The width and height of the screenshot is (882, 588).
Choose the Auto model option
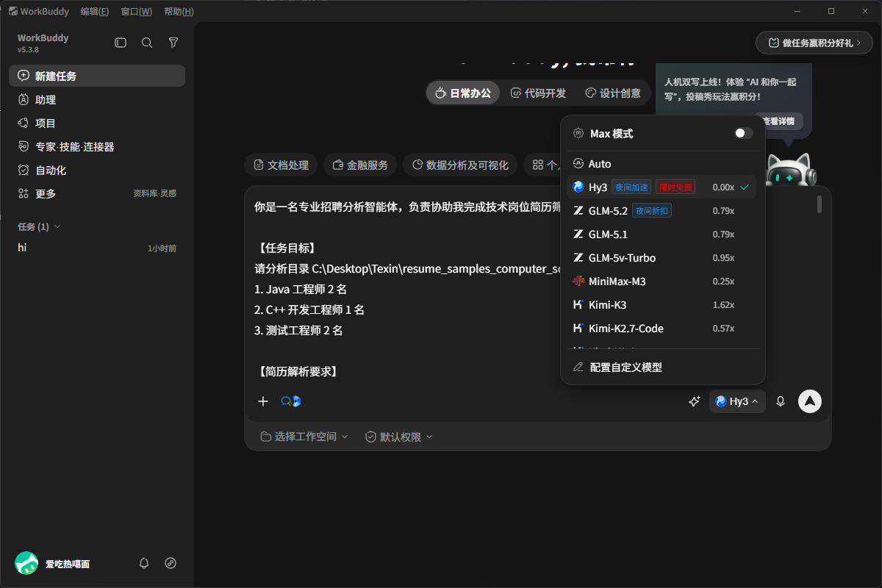coord(661,164)
